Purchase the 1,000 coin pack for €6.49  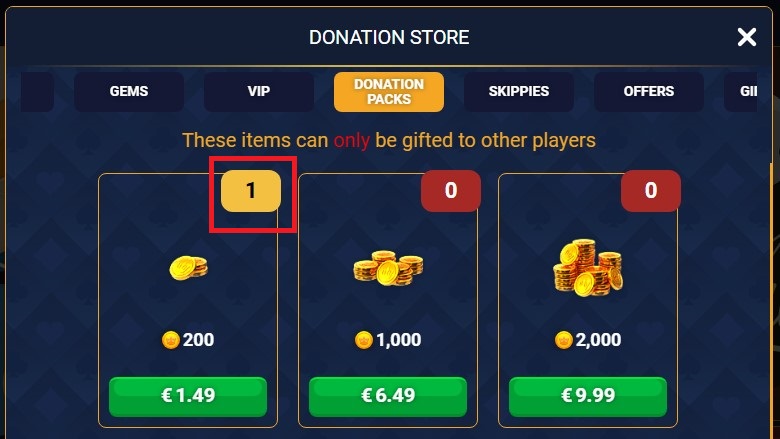(x=388, y=396)
